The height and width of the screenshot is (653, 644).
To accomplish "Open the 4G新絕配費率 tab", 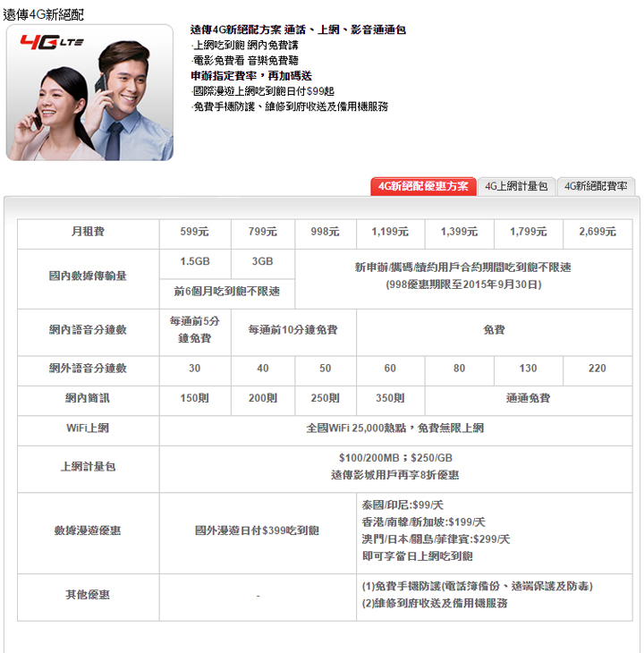I will coord(596,186).
